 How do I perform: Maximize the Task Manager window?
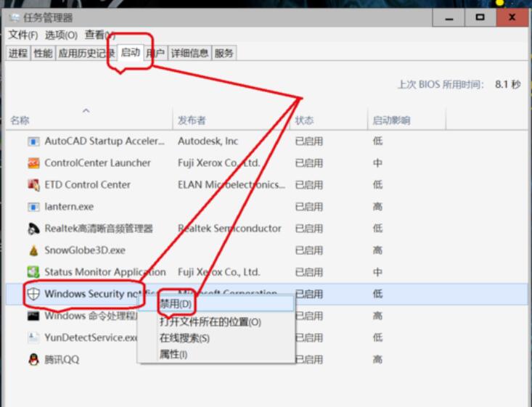pos(480,17)
